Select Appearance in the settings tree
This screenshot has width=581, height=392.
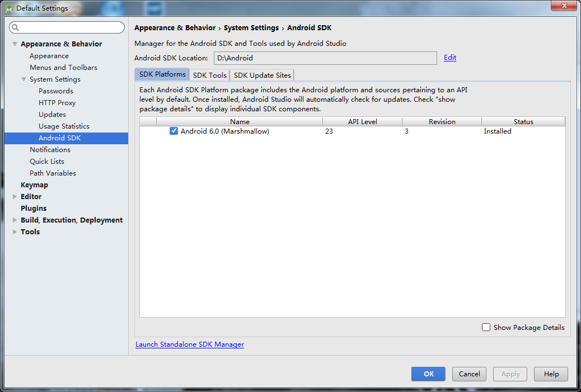coord(49,56)
